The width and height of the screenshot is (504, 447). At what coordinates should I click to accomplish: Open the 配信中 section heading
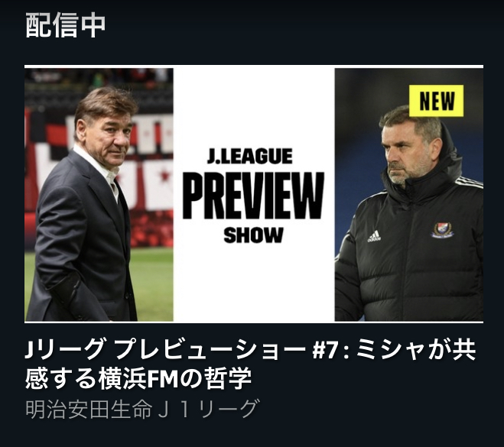[x=65, y=25]
